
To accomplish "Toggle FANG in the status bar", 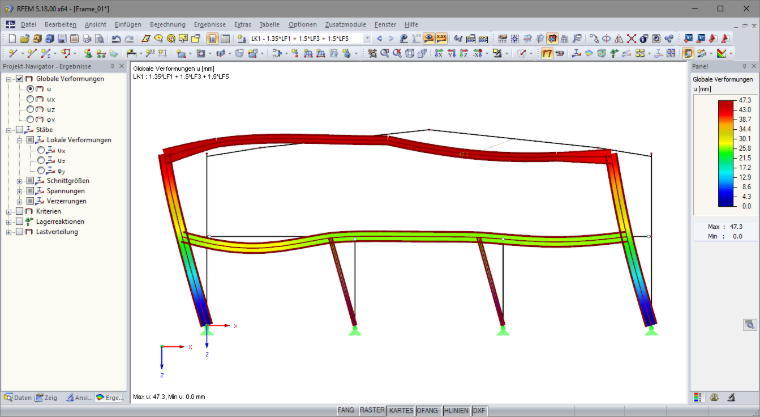I will pos(346,410).
